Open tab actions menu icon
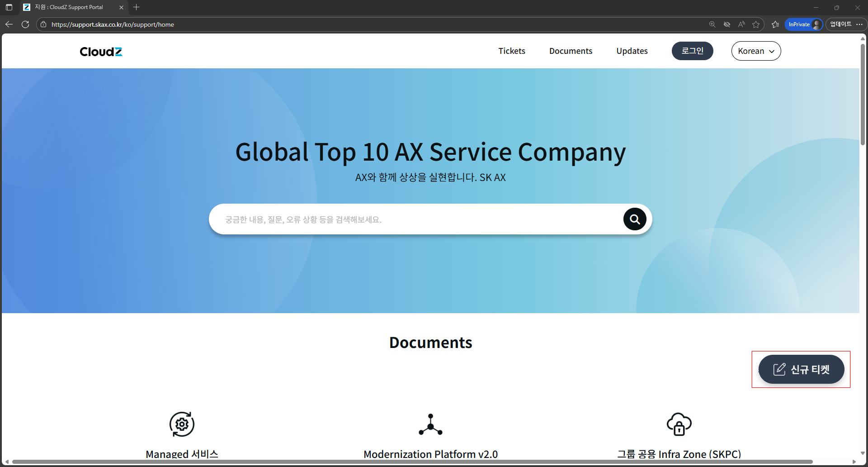This screenshot has height=467, width=868. (x=9, y=7)
